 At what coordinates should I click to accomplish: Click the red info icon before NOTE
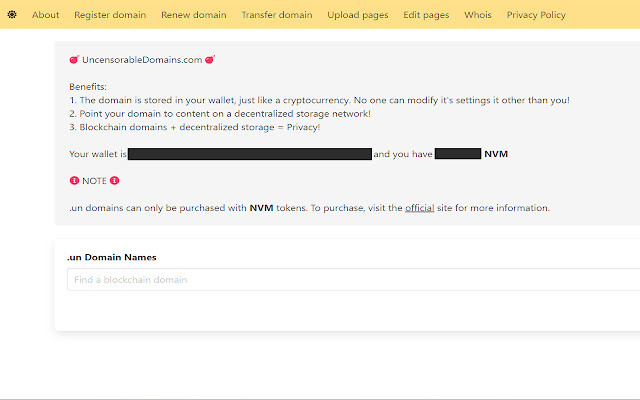coord(74,180)
